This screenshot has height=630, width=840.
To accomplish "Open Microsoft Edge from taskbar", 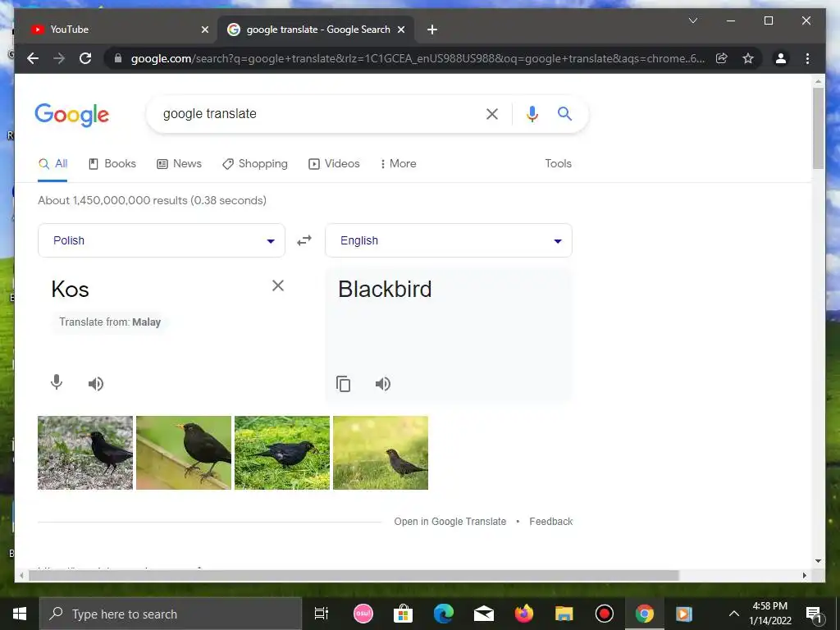I will coord(444,614).
